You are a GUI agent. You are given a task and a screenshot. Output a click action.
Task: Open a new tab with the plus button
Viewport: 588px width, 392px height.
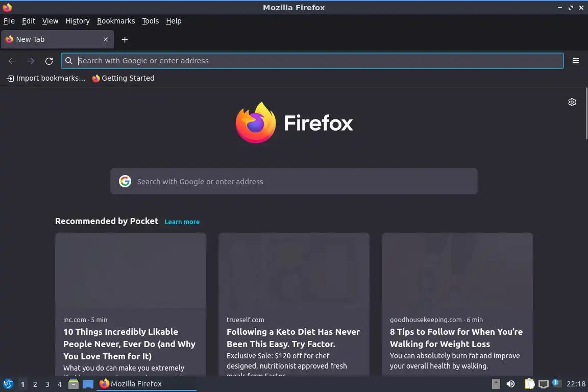pos(125,39)
